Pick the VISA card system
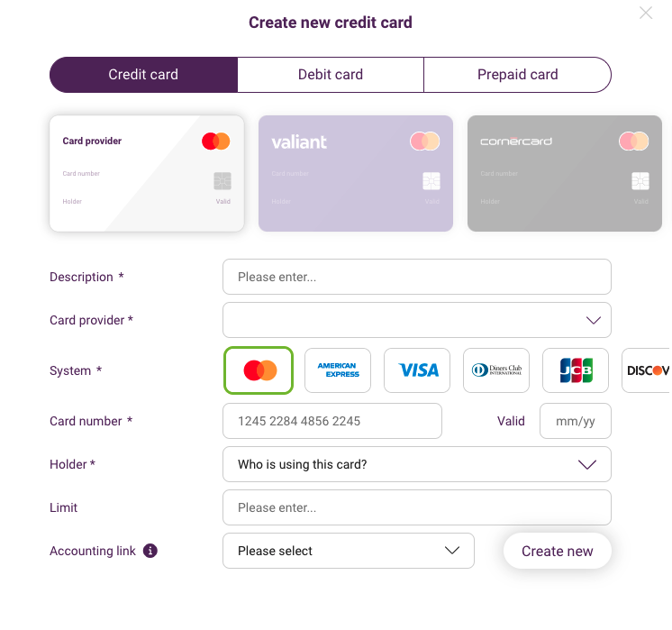This screenshot has width=672, height=630. (417, 370)
